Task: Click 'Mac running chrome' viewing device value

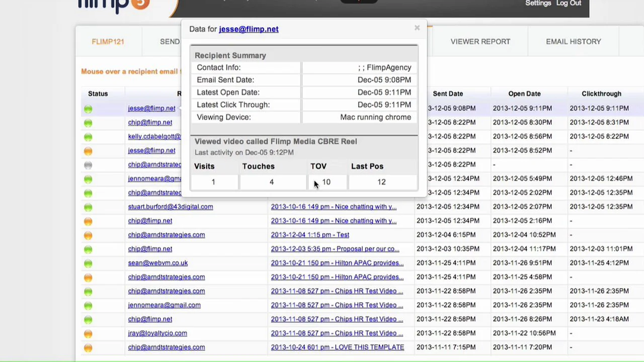Action: pyautogui.click(x=375, y=117)
